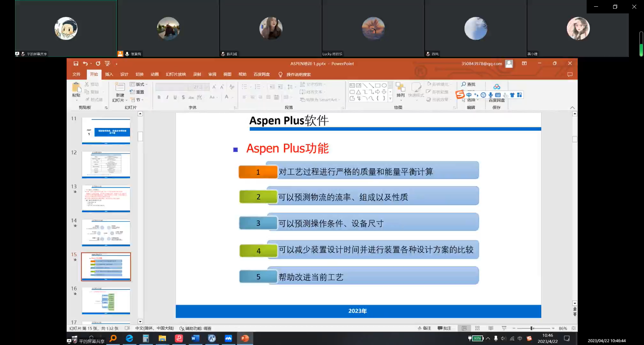Switch to the Slide Show (幻灯片放映) tab
Viewport: 644px width, 345px height.
coord(176,74)
